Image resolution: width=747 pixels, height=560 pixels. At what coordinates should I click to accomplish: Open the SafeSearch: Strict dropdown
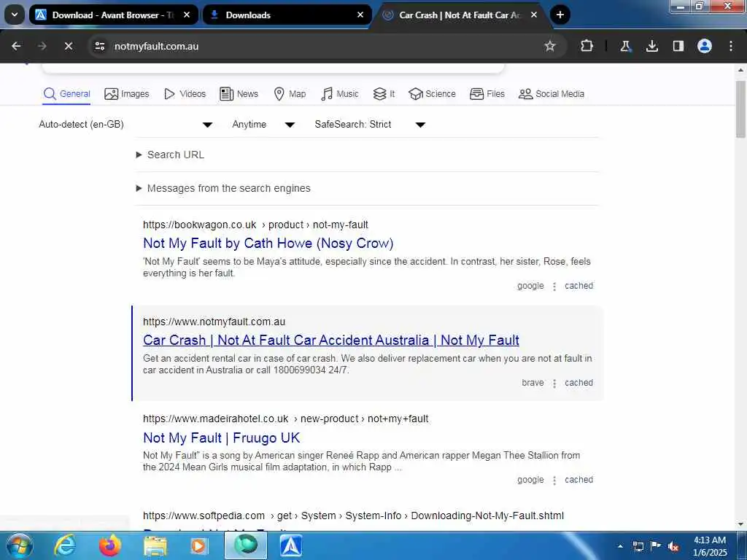point(370,124)
